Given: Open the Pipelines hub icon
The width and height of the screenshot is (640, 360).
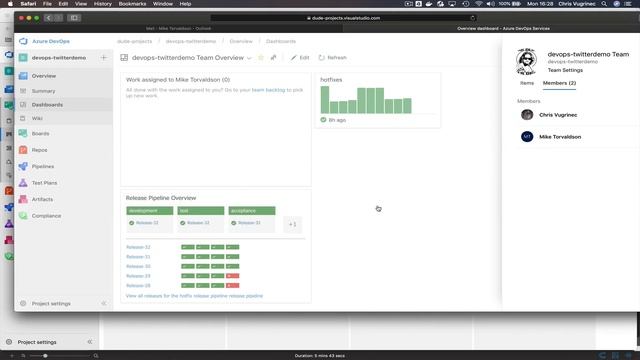Looking at the screenshot, I should [x=23, y=167].
